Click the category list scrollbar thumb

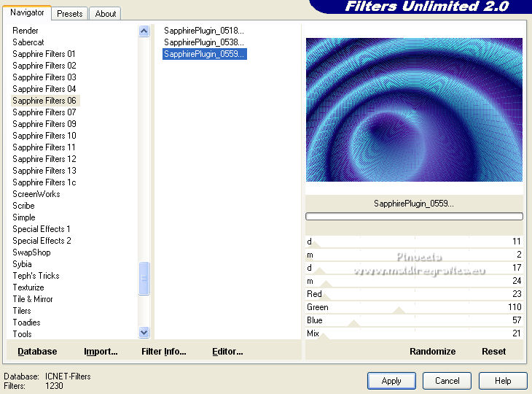click(x=144, y=278)
